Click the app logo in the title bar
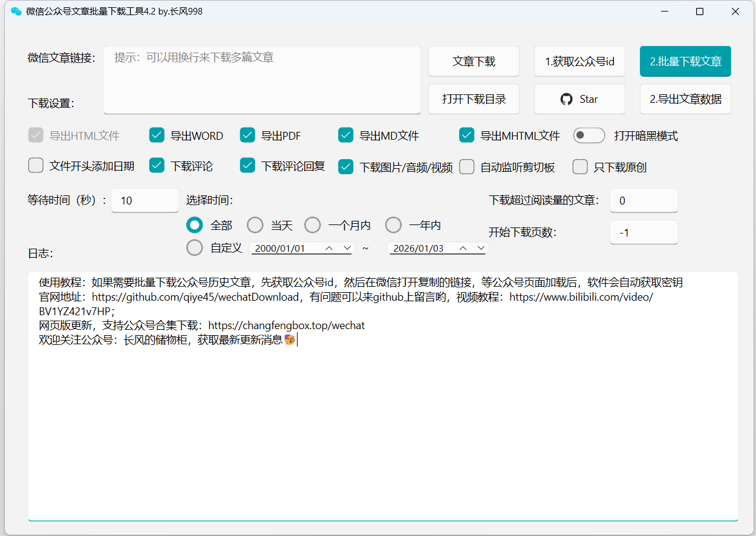Screen dimensions: 756x536 [x=16, y=11]
